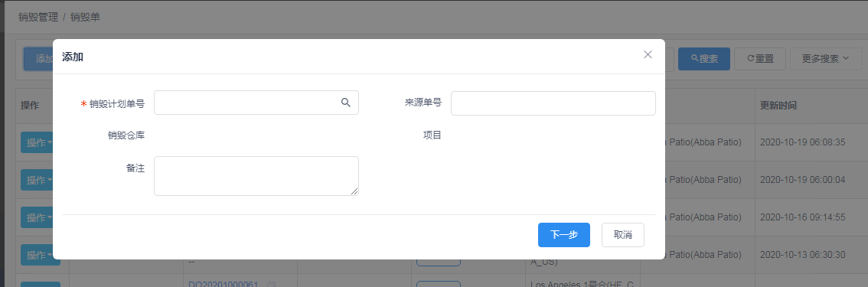
Task: Copy icon next to DO20201000061
Action: click(x=271, y=284)
